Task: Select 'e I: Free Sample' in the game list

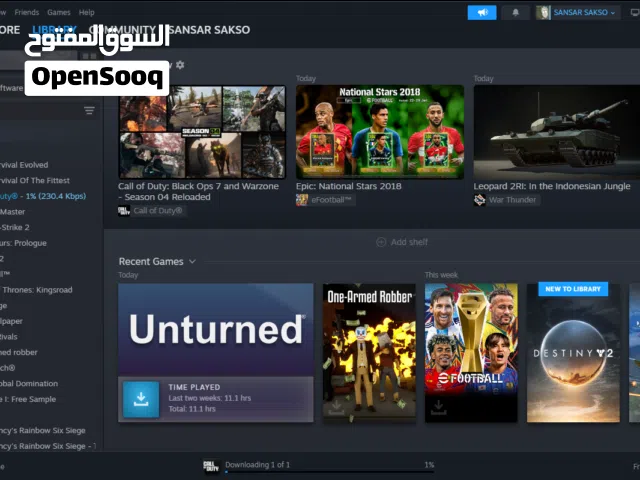Action: [x=28, y=399]
